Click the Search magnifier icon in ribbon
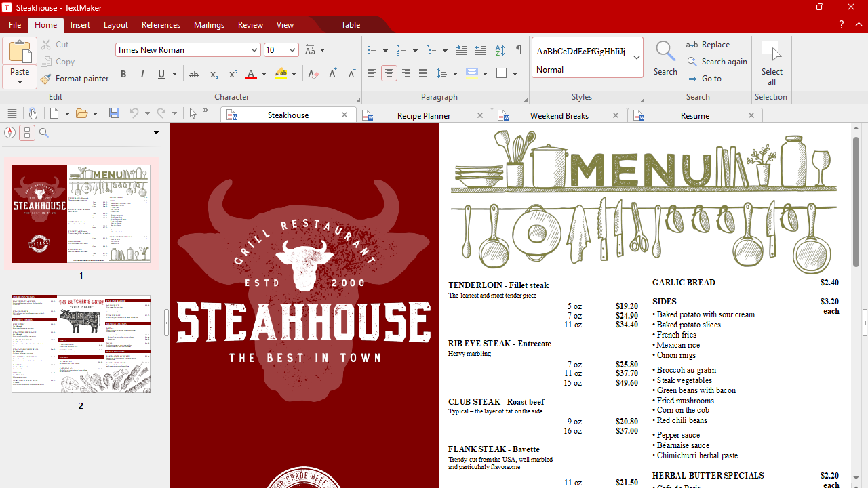 pyautogui.click(x=665, y=52)
